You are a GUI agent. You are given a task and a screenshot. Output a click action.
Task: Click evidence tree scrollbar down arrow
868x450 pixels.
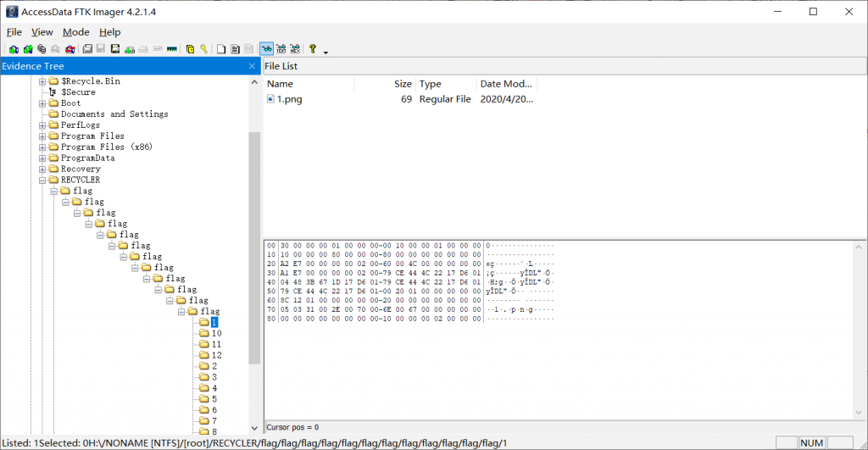[x=254, y=428]
